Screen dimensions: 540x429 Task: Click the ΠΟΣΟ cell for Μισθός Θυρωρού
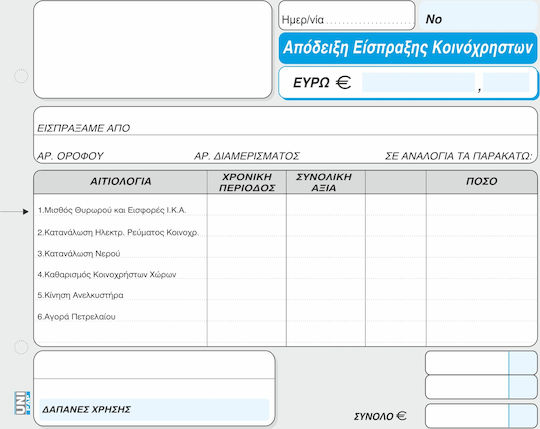(x=482, y=206)
